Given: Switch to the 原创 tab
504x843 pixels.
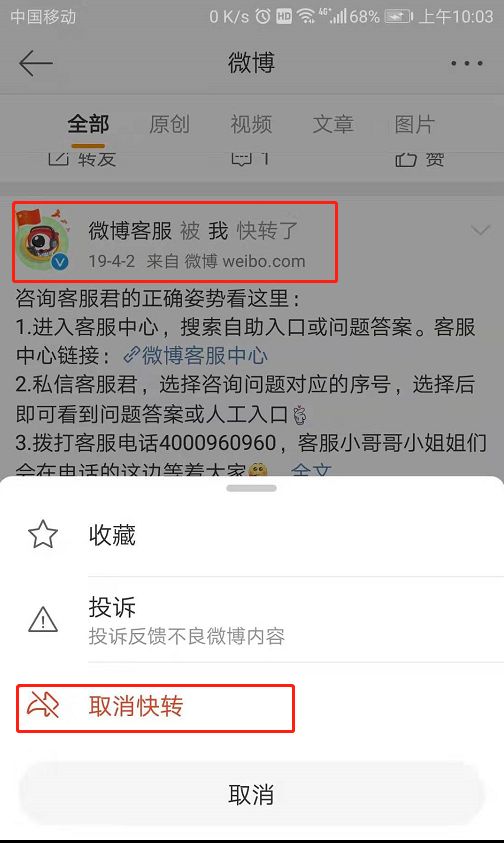Looking at the screenshot, I should click(169, 124).
